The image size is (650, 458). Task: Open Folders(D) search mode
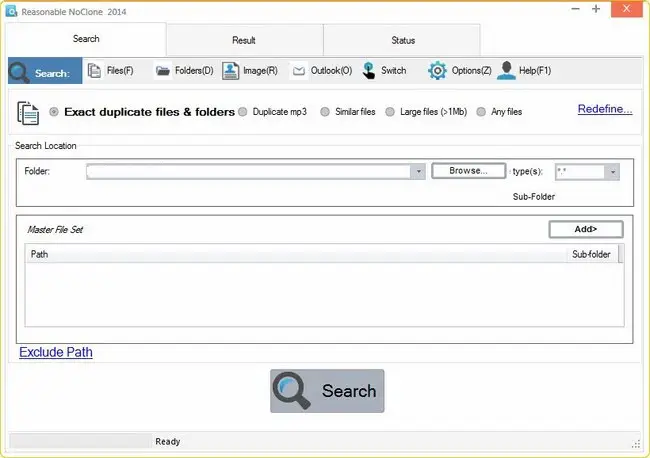click(194, 71)
